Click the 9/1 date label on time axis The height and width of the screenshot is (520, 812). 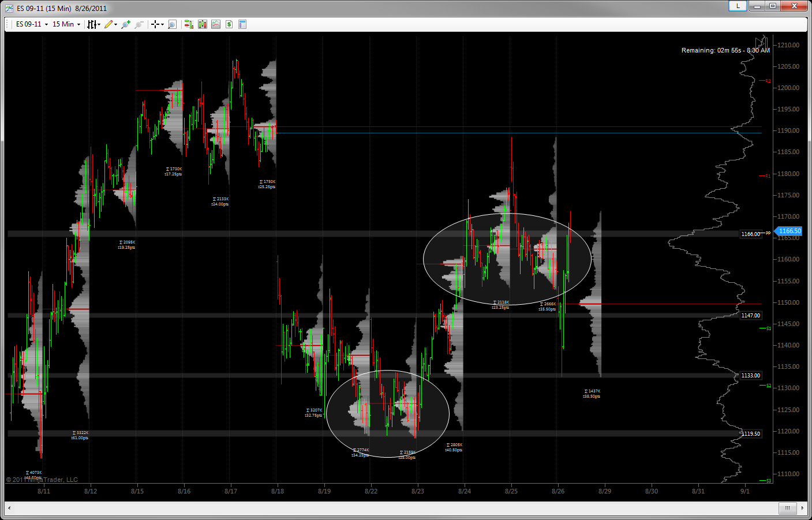click(x=745, y=491)
